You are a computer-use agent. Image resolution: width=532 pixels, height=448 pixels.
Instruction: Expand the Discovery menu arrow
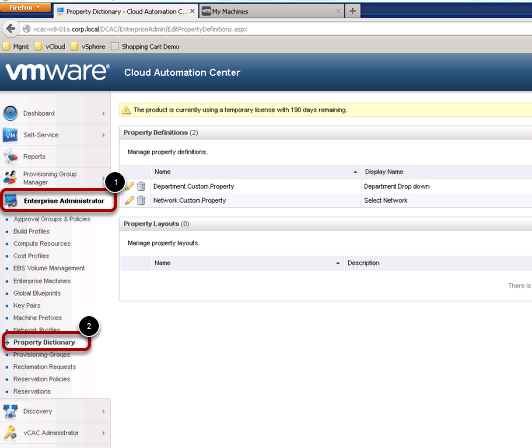tap(103, 411)
